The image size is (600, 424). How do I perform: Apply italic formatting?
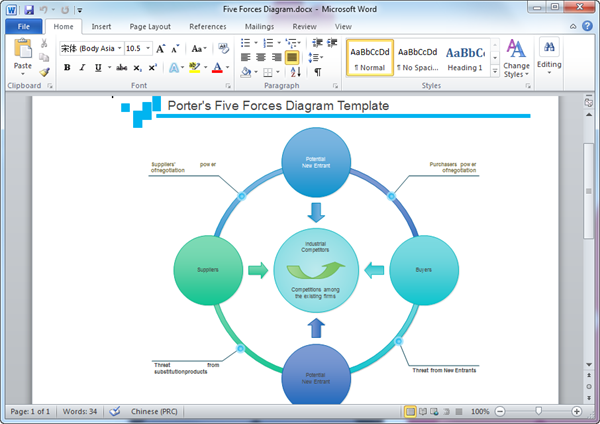(x=83, y=67)
